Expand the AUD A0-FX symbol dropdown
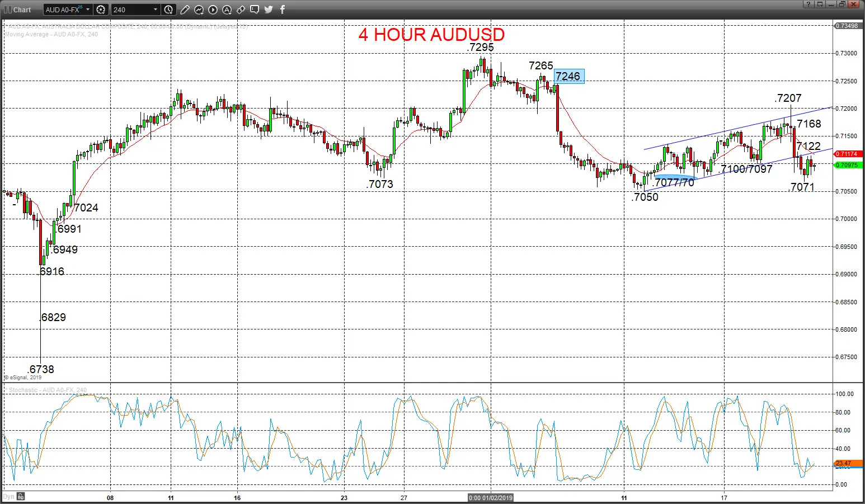Viewport: 865px width, 504px height. click(88, 10)
